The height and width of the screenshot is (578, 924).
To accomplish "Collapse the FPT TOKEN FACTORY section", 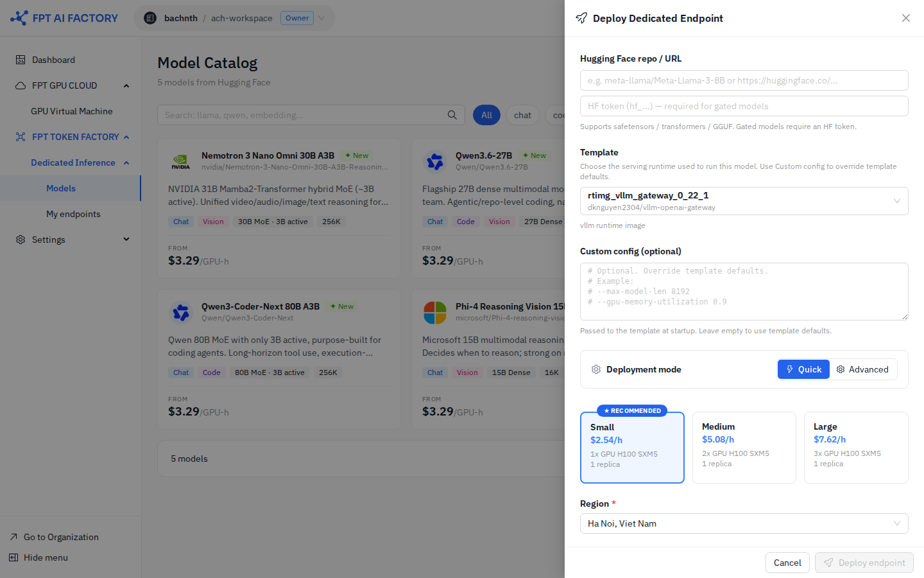I will tap(126, 137).
